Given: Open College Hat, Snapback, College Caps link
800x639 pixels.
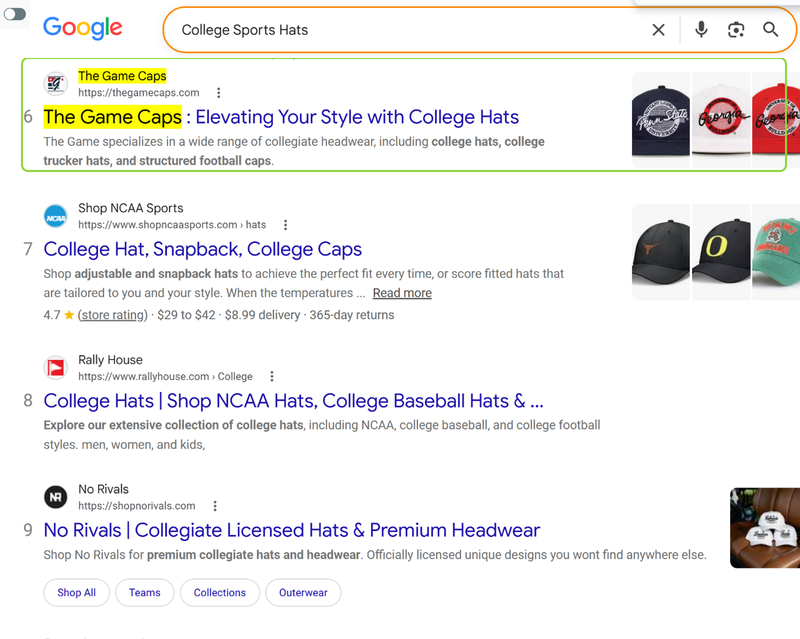Looking at the screenshot, I should pos(203,249).
